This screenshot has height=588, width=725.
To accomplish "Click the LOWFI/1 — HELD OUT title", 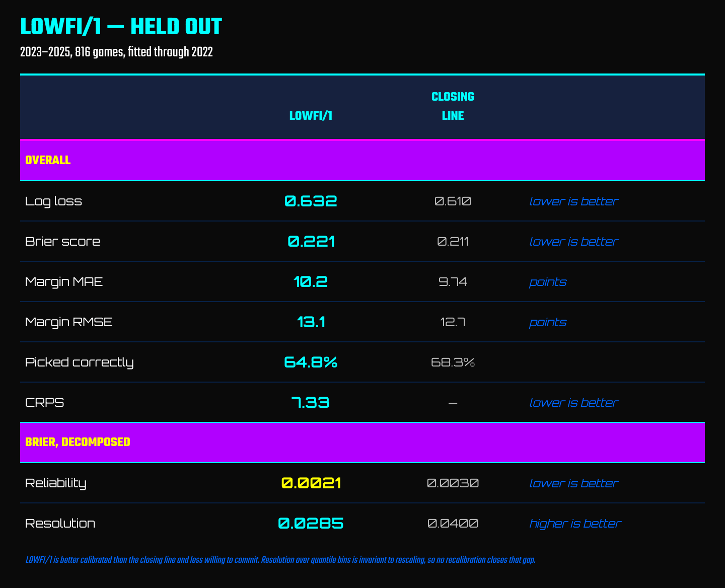I will 121,27.
